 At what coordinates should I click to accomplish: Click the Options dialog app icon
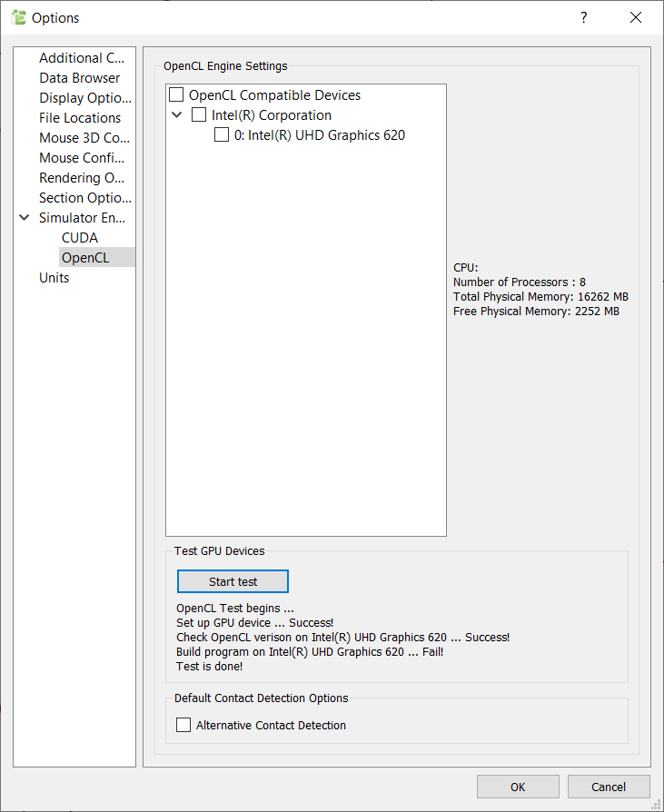click(x=18, y=17)
